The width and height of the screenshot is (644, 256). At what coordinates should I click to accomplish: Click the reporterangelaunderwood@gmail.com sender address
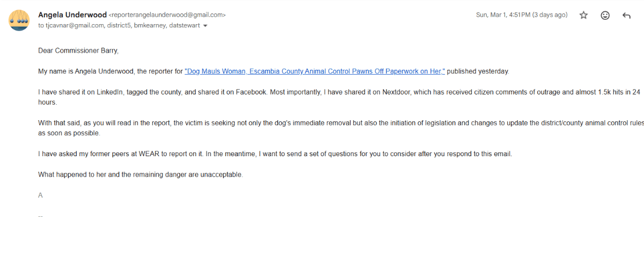click(167, 16)
